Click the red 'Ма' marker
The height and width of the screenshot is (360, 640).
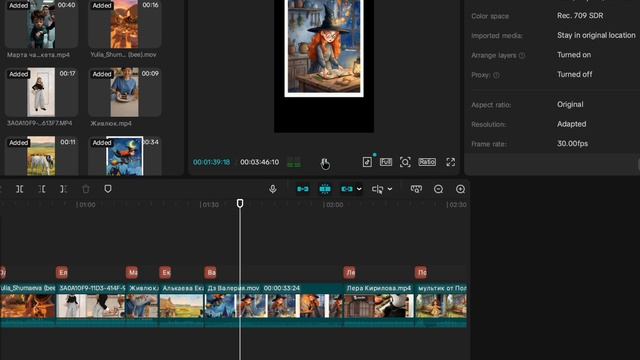[132, 272]
